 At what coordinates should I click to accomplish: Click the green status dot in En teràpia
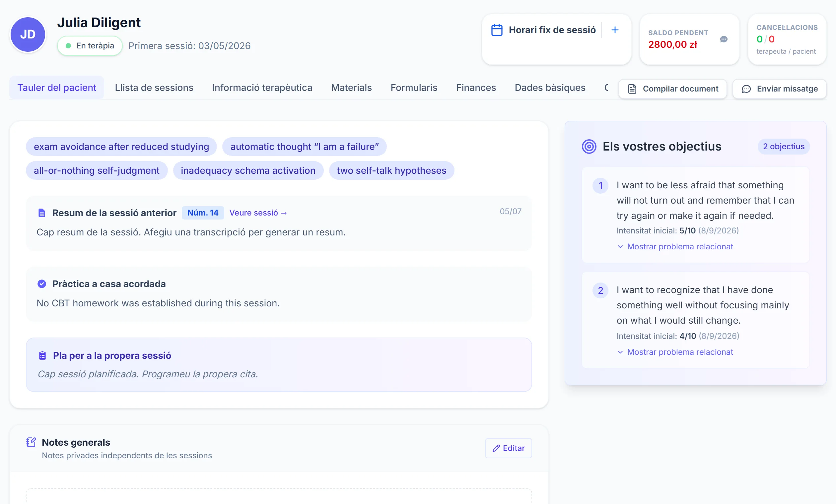pyautogui.click(x=68, y=46)
